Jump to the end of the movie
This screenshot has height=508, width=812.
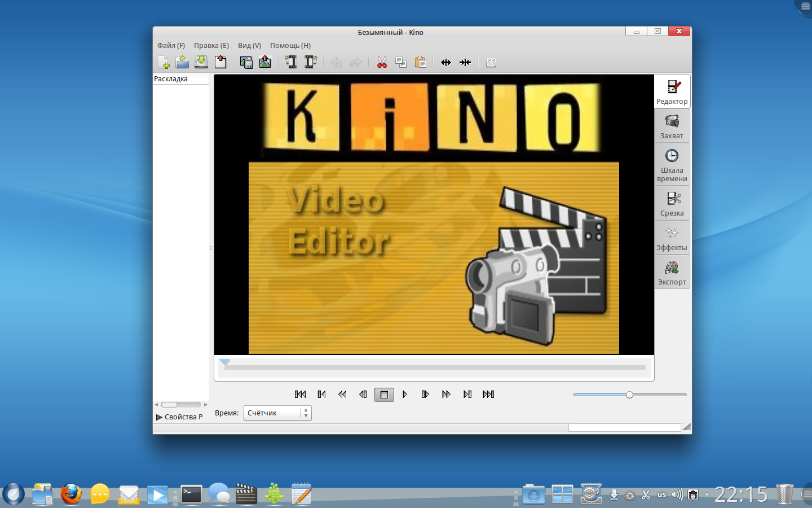coord(488,395)
